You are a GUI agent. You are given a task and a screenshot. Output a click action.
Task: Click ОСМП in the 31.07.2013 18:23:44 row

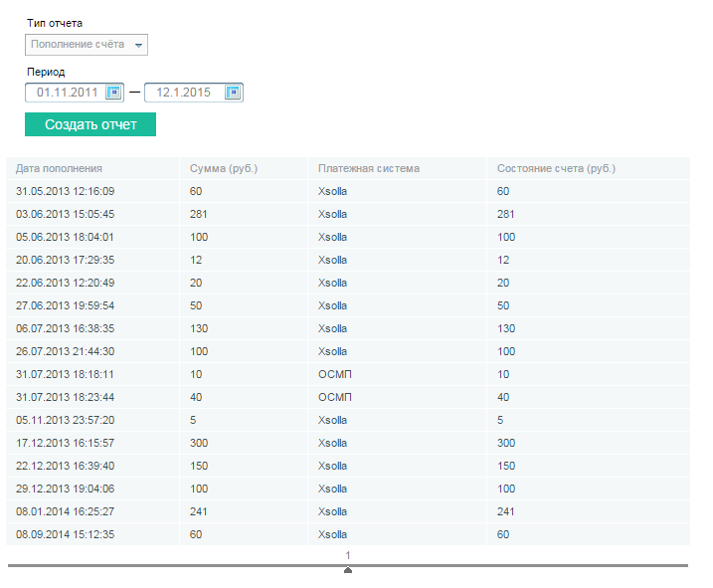[x=335, y=397]
